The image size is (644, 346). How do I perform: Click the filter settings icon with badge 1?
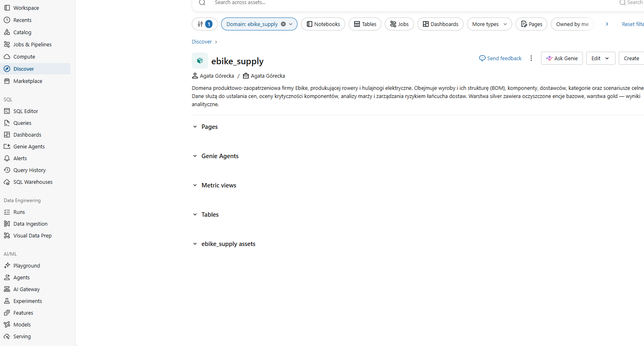pyautogui.click(x=205, y=24)
